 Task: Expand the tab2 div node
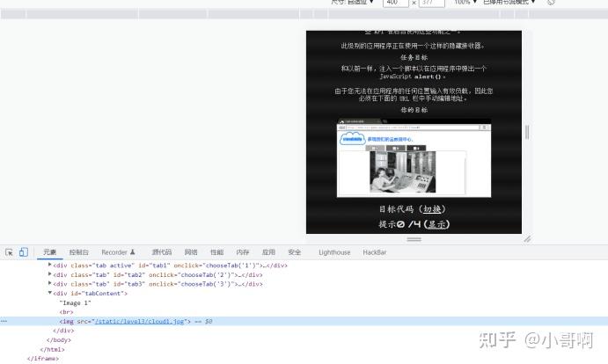click(49, 273)
